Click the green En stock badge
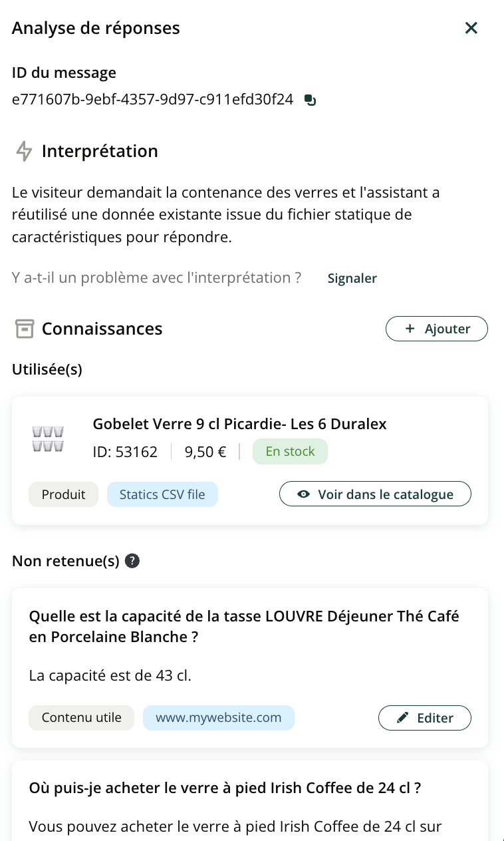 (290, 451)
